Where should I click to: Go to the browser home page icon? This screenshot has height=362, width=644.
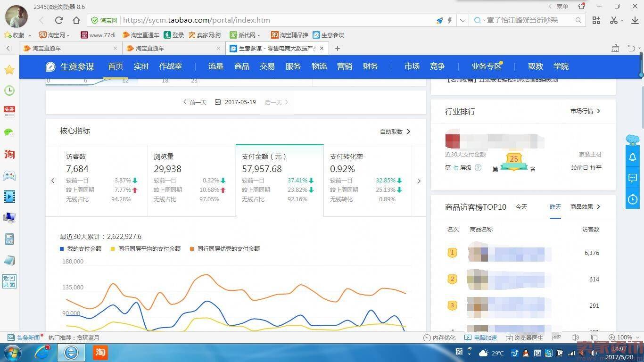click(76, 20)
